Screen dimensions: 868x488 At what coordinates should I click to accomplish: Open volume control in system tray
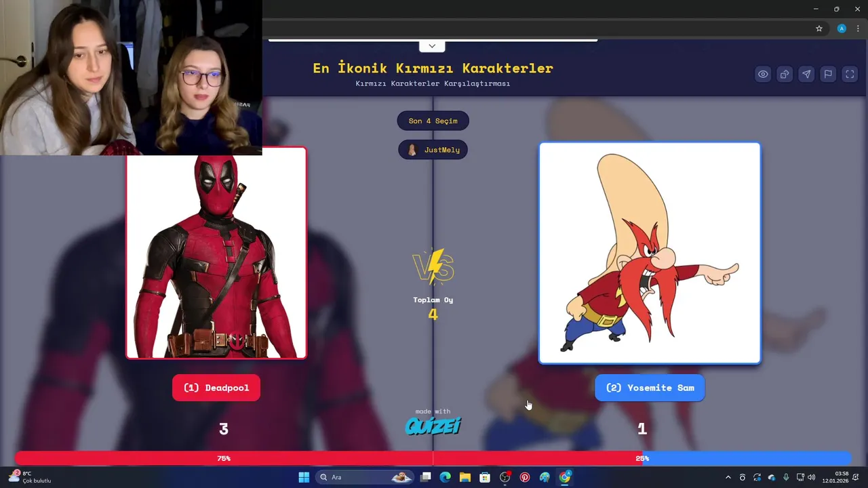(812, 477)
